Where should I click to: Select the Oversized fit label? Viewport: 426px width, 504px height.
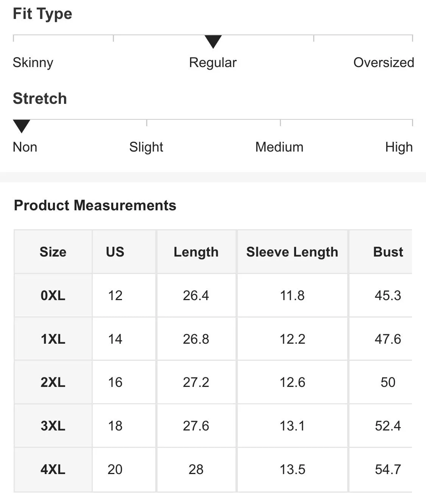tap(384, 63)
